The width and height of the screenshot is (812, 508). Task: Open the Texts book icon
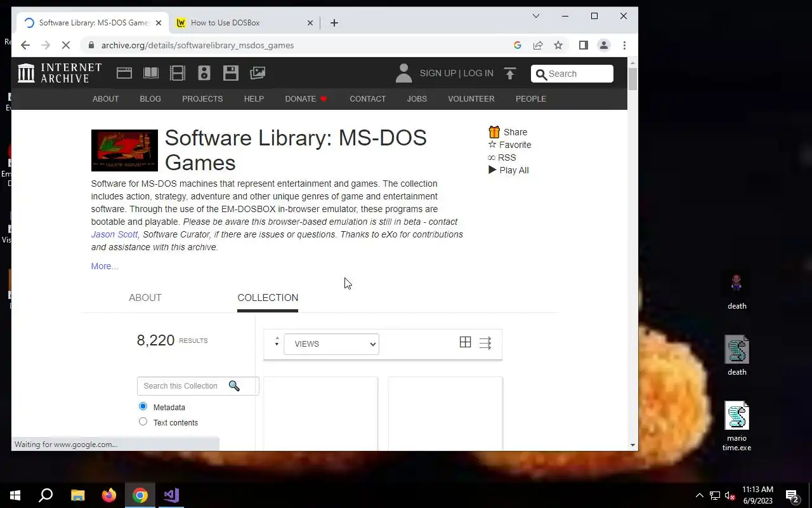[151, 73]
